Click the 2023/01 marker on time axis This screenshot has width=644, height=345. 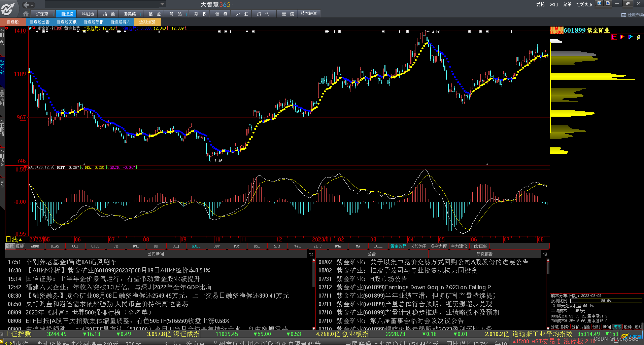(x=322, y=239)
